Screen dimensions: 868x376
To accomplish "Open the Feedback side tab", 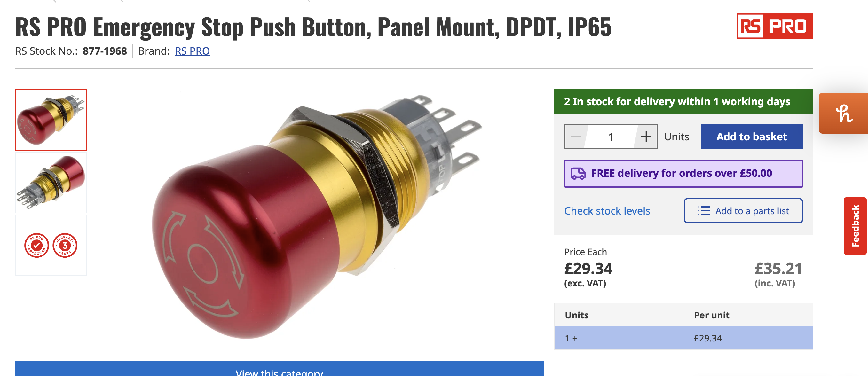I will pos(855,226).
